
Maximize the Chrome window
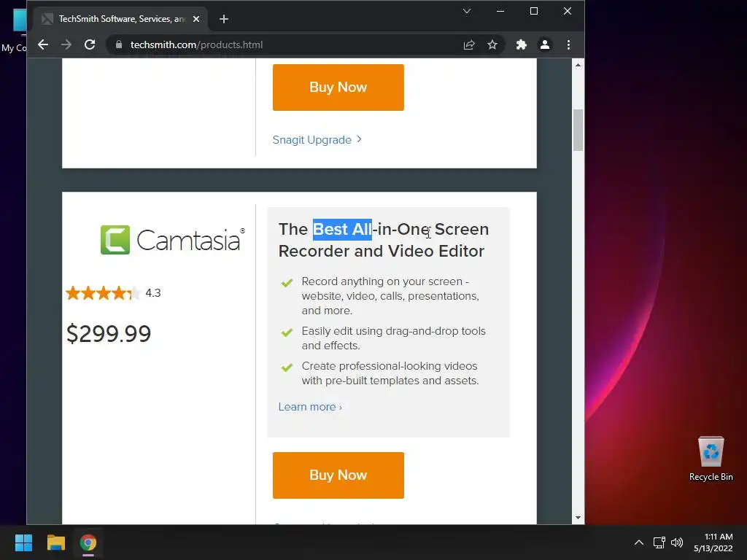(534, 11)
